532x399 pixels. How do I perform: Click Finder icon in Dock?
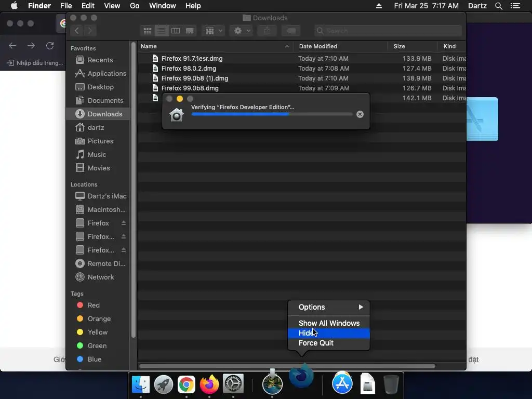(x=140, y=384)
